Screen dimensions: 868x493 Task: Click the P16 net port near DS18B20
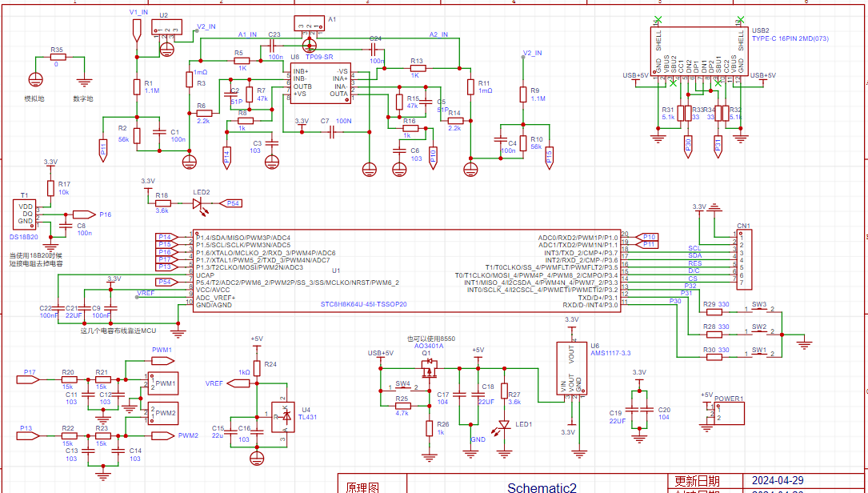[85, 214]
